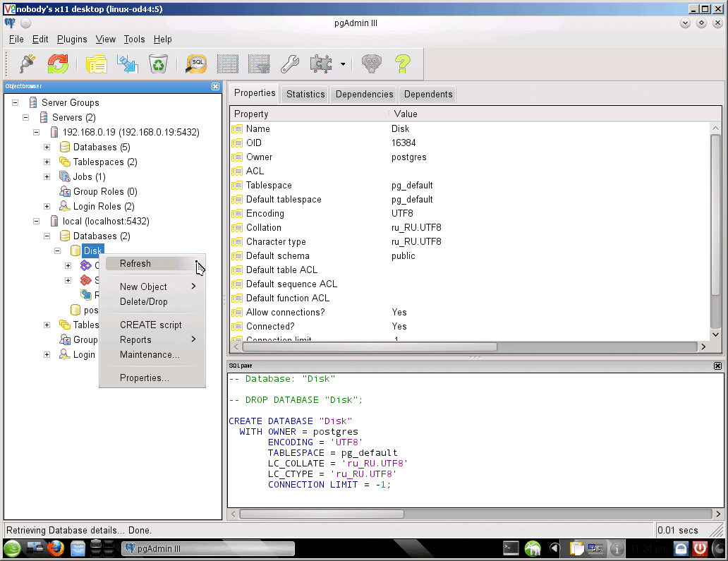Click the Create new object toolbar icon
This screenshot has height=561, width=728.
tap(128, 64)
